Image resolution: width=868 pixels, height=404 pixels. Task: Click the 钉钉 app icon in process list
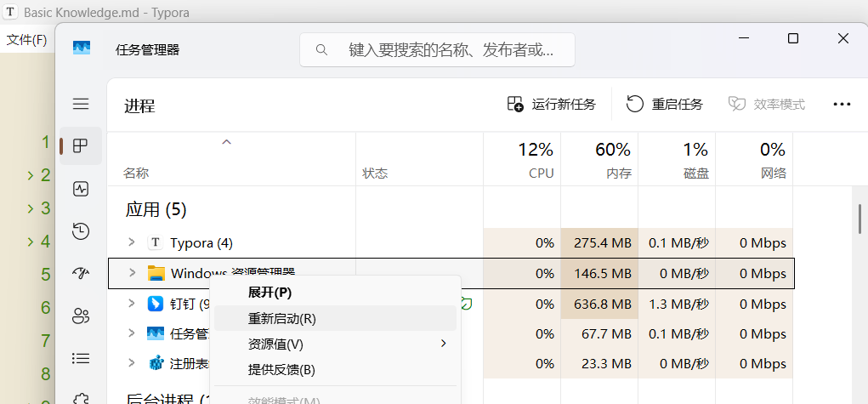pos(156,304)
